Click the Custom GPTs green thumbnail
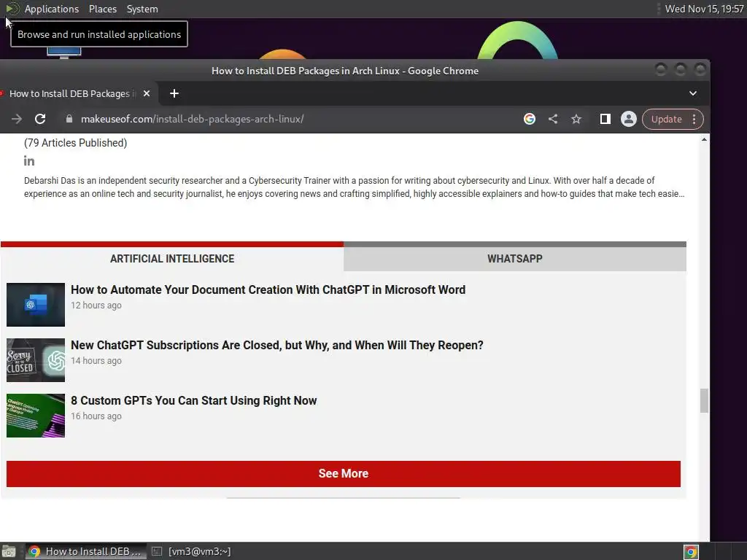This screenshot has width=747, height=560. tap(36, 415)
